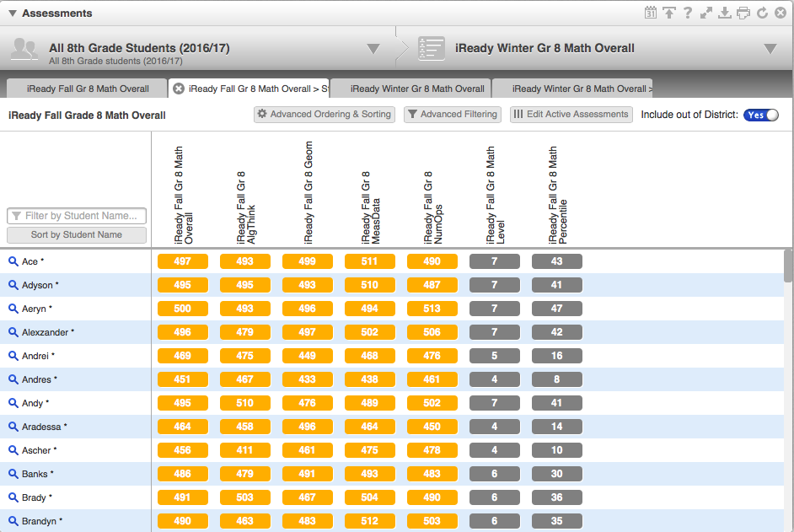794x532 pixels.
Task: Open Ace's student detail magnifier icon
Action: click(13, 261)
